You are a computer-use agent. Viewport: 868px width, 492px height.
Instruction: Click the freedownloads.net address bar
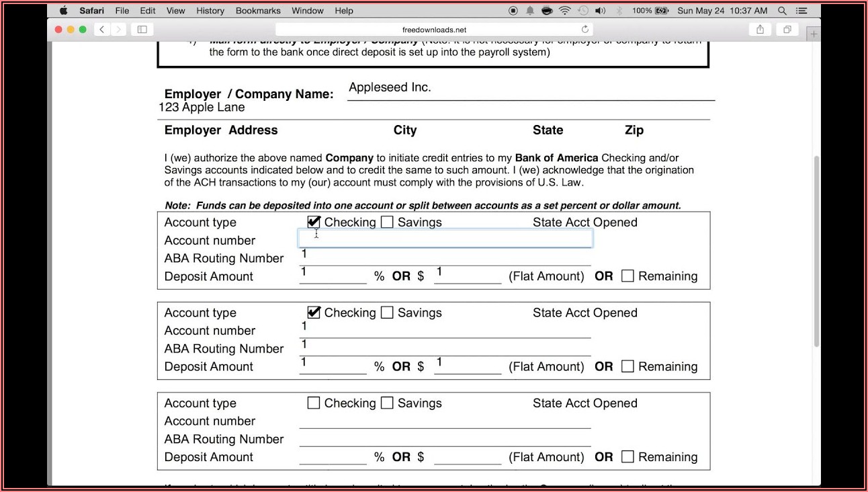433,30
